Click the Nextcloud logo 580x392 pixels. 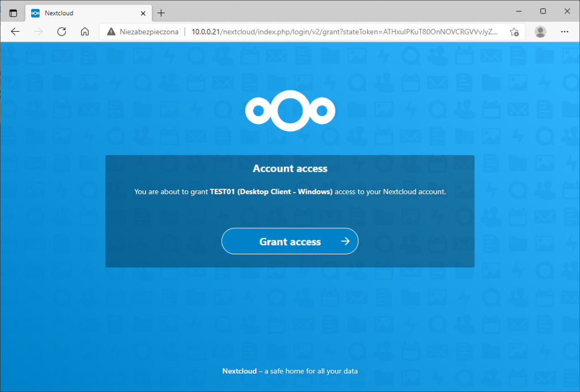tap(290, 110)
